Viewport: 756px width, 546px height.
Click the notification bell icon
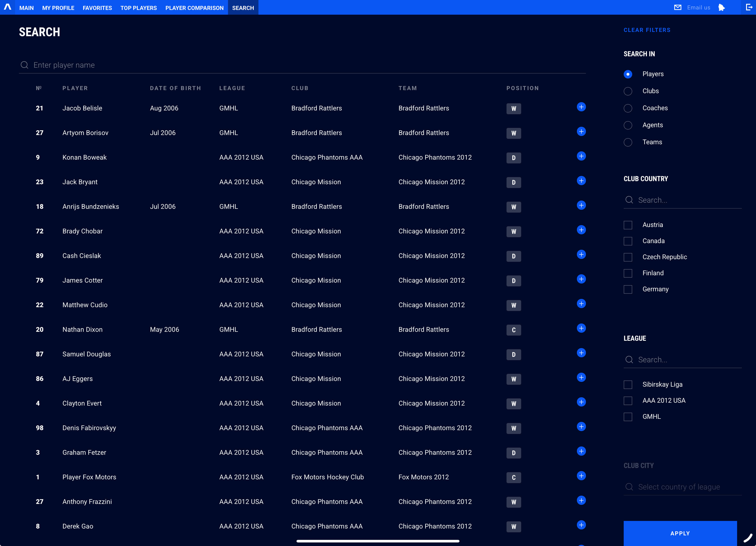click(x=721, y=7)
